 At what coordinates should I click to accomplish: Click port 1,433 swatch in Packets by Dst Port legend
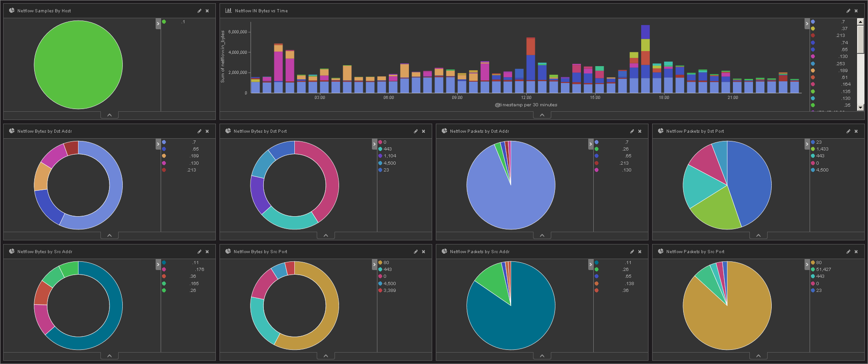tap(813, 149)
